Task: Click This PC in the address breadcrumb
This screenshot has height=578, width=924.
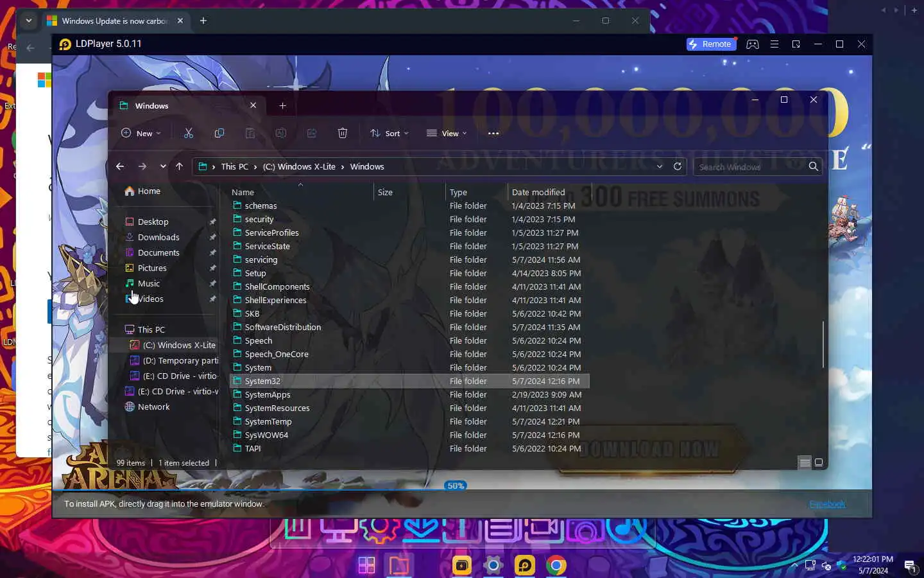Action: tap(234, 166)
